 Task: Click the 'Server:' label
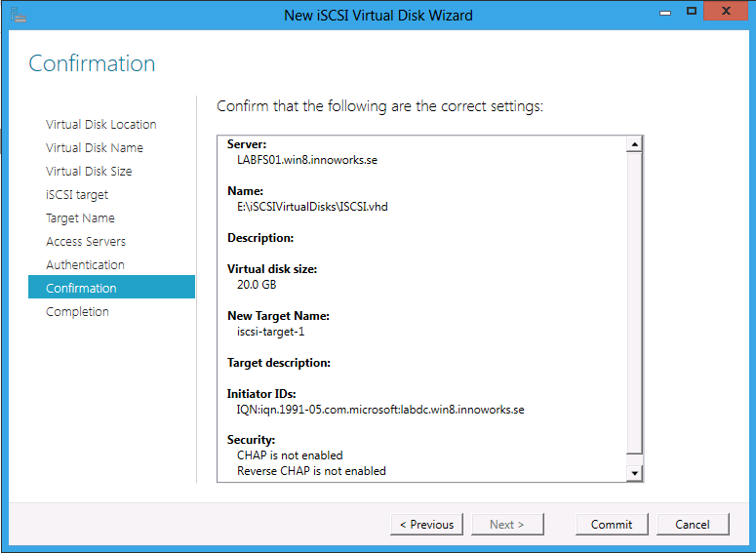pos(247,144)
